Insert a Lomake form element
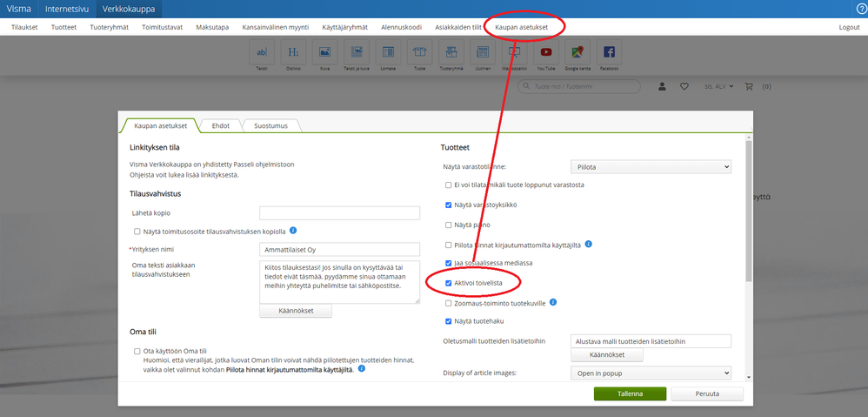 coord(388,52)
